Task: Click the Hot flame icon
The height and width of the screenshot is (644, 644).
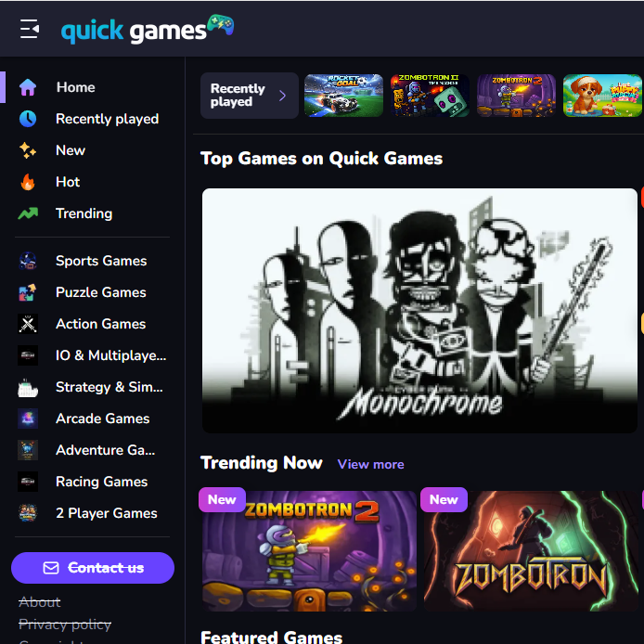Action: pos(28,182)
